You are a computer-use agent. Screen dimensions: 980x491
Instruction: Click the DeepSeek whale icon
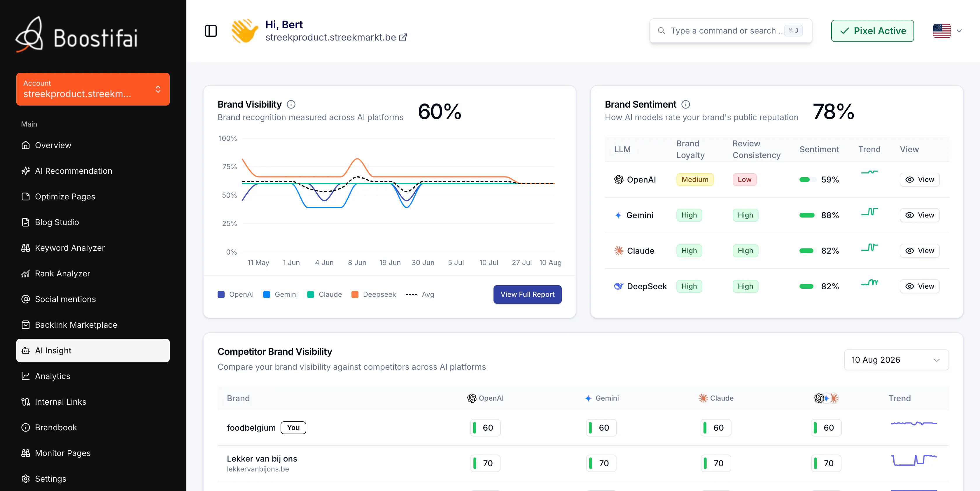(x=619, y=286)
